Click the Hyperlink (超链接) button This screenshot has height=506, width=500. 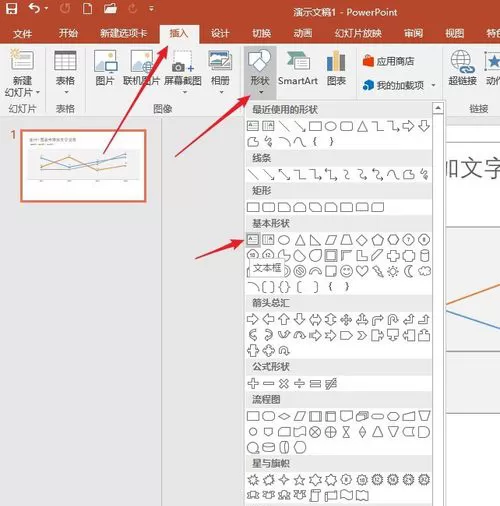462,68
